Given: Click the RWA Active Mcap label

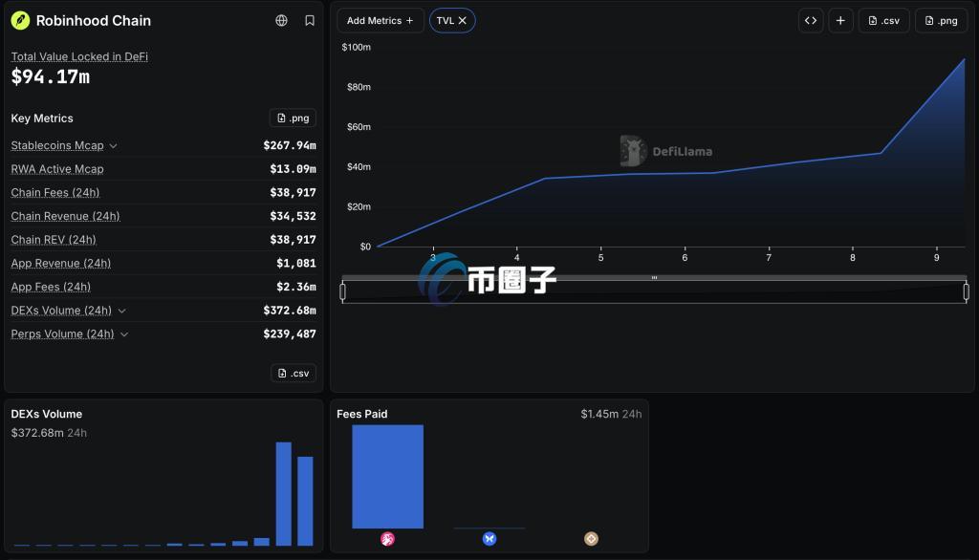Looking at the screenshot, I should click(x=57, y=169).
